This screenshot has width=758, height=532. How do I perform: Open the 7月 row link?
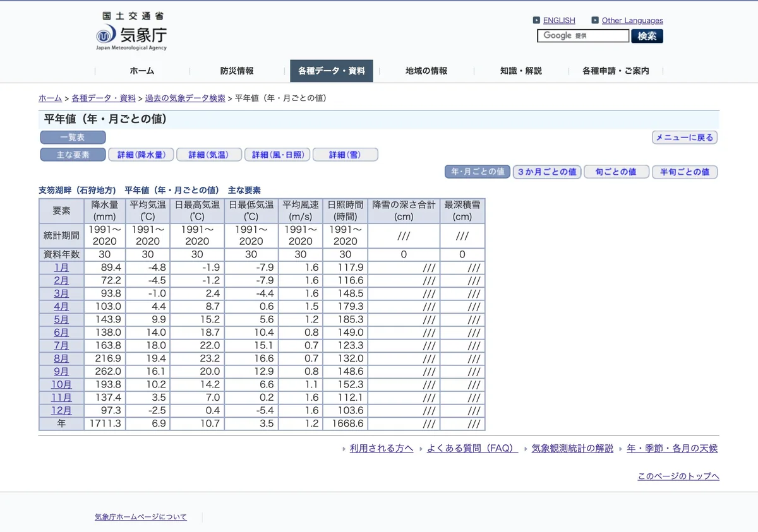pos(61,346)
